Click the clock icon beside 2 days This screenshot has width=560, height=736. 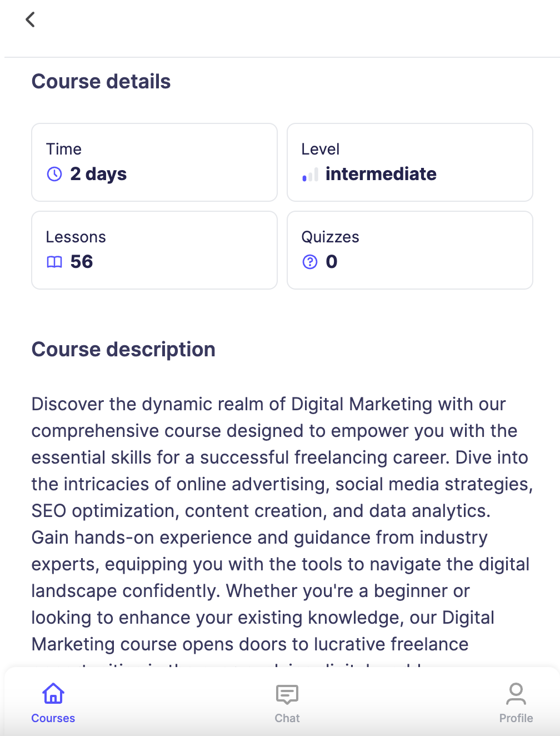(54, 174)
